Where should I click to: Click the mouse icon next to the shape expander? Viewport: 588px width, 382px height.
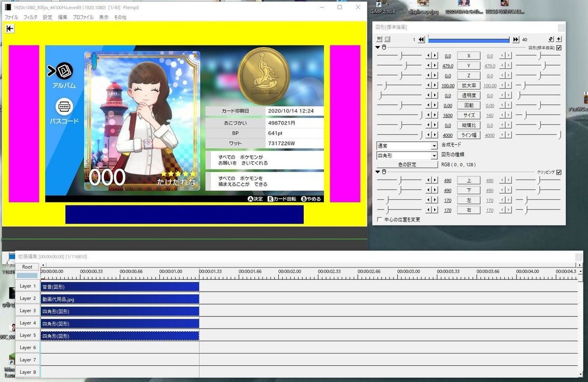point(384,48)
